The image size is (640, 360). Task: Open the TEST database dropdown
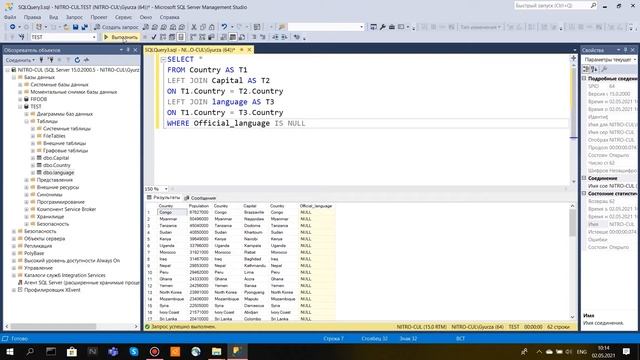click(x=94, y=37)
